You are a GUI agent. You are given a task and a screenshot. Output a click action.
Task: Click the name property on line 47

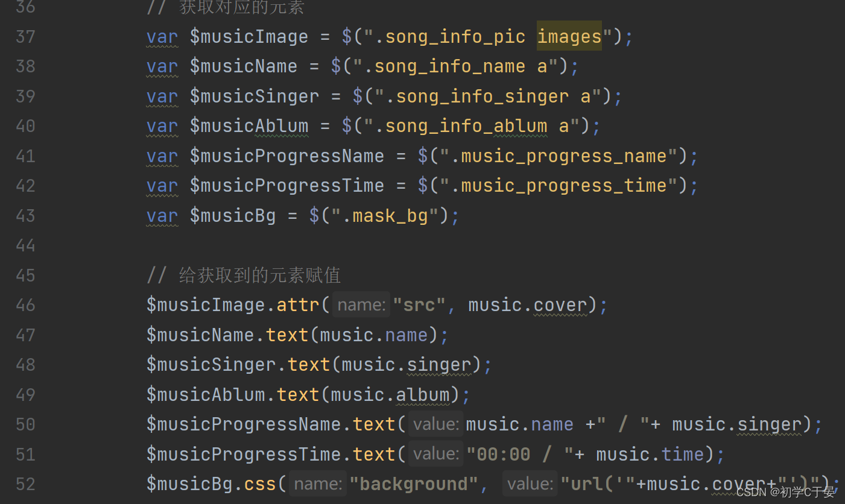click(x=407, y=335)
